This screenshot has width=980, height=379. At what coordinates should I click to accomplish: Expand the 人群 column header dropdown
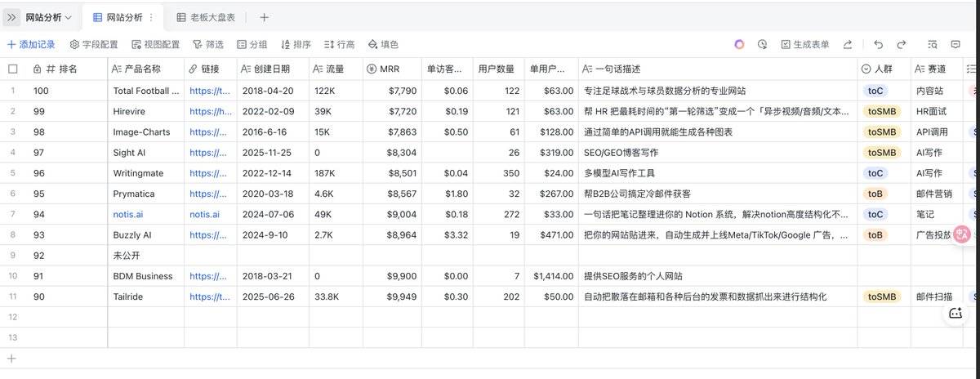(x=866, y=69)
